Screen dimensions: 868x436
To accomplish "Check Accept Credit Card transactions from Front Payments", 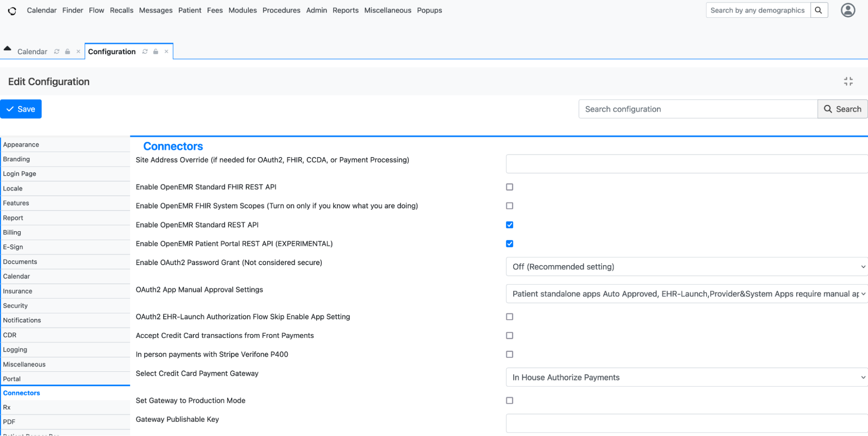I will (509, 336).
